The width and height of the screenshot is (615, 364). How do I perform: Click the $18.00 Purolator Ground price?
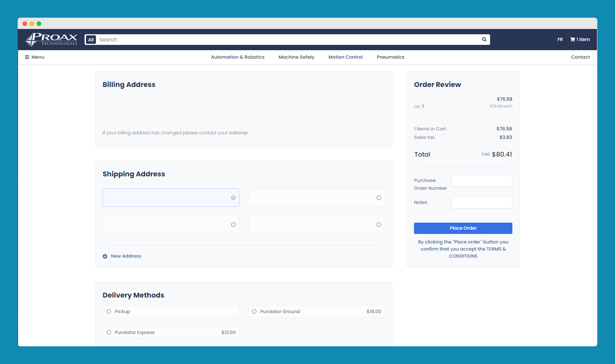pos(374,311)
